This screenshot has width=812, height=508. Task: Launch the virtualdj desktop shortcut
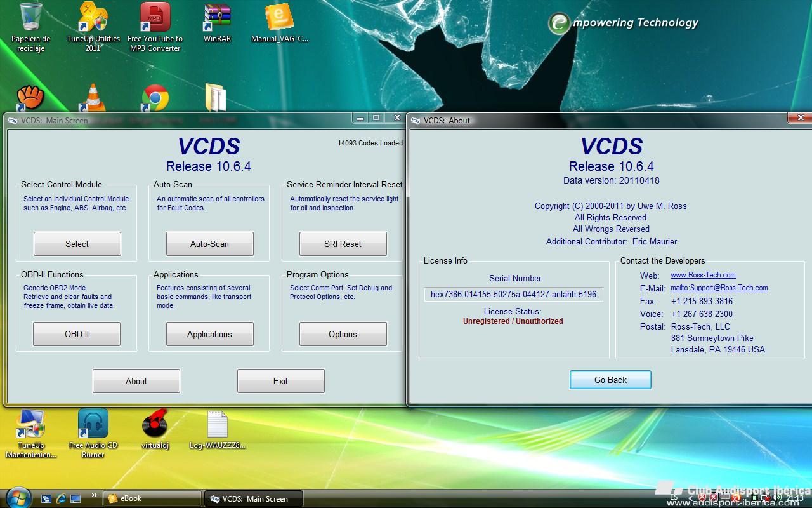click(155, 424)
